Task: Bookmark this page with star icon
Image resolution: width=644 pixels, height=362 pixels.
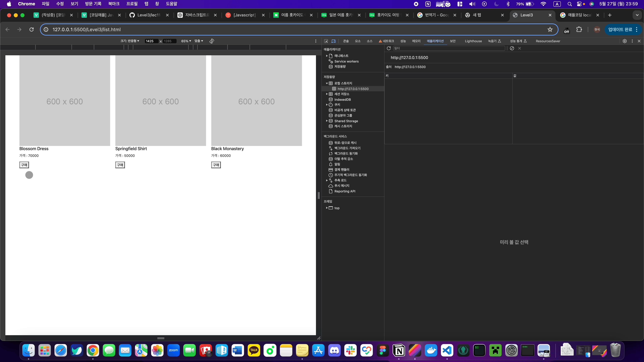Action: pos(550,29)
